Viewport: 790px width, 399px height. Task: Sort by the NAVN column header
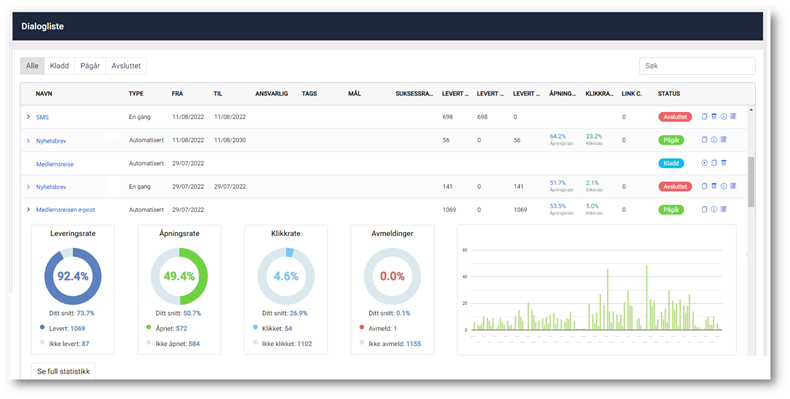(x=44, y=94)
